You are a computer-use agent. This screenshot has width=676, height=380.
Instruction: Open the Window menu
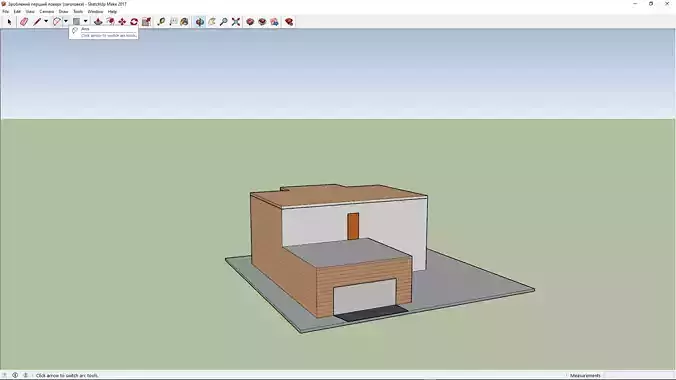click(x=95, y=12)
